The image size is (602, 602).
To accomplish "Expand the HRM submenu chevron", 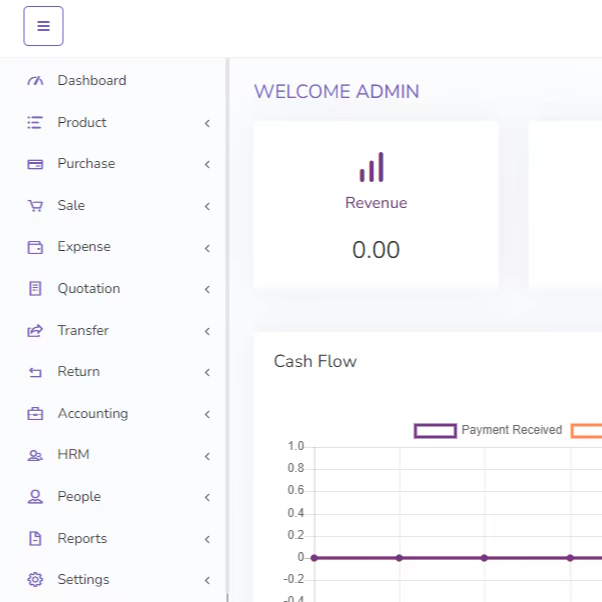I will coord(207,456).
